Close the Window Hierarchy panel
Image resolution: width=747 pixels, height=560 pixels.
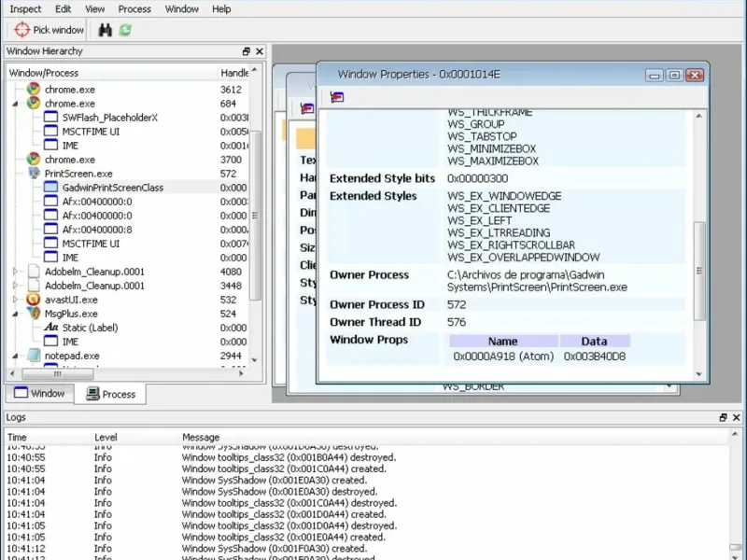[260, 51]
